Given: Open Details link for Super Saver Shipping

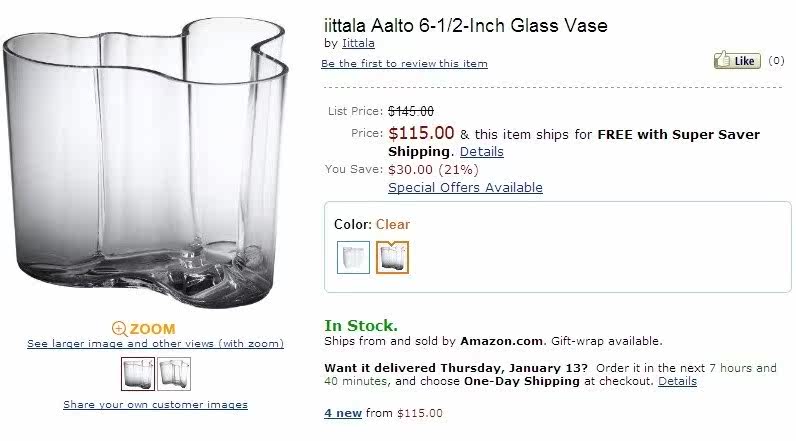Looking at the screenshot, I should coord(481,151).
